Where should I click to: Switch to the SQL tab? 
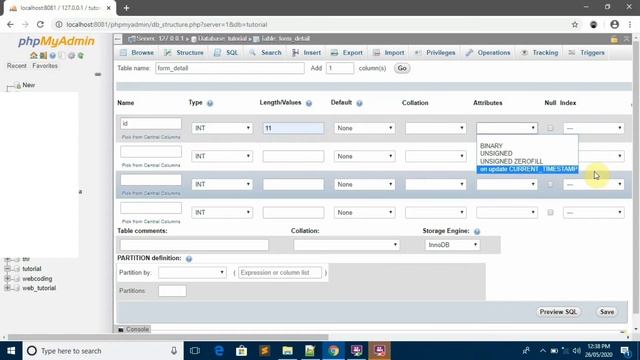click(x=226, y=53)
